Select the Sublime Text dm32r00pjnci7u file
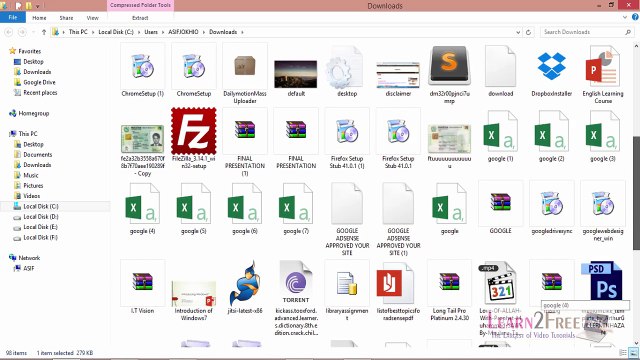This screenshot has height=360, width=640. (x=449, y=66)
